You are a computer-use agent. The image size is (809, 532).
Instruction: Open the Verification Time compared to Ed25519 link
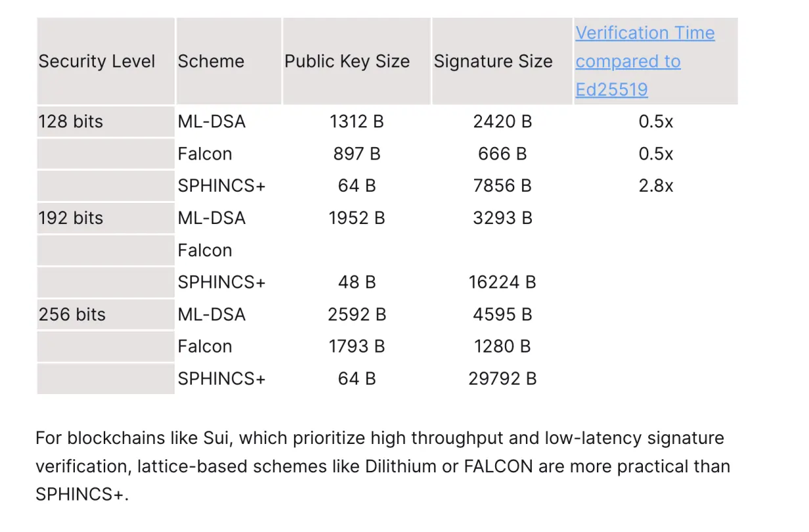pos(645,61)
